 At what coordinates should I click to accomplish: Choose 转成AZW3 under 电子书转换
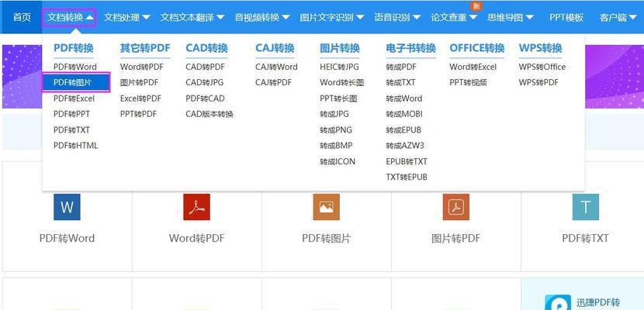click(405, 146)
